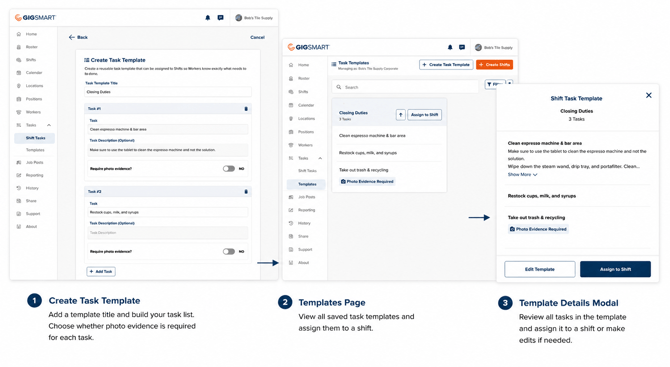This screenshot has width=670, height=367.
Task: Click Reporting icon in Create Task Template sidebar
Action: [x=18, y=176]
